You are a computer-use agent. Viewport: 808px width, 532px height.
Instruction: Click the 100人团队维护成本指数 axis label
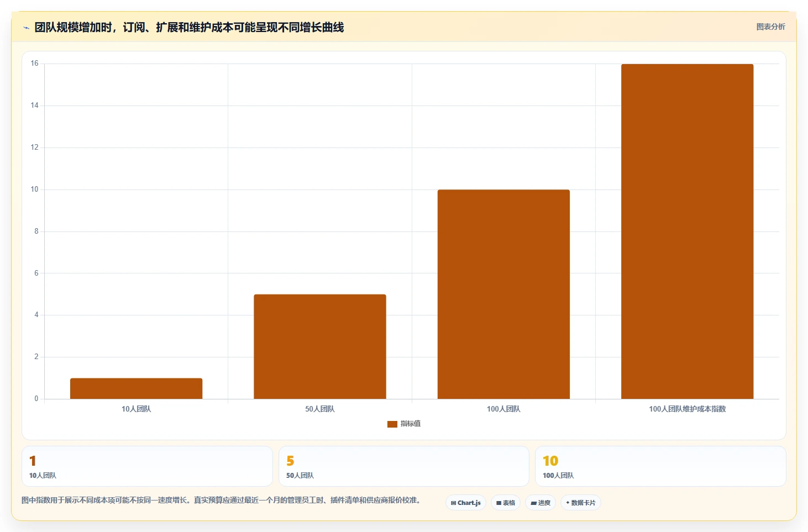click(x=688, y=409)
